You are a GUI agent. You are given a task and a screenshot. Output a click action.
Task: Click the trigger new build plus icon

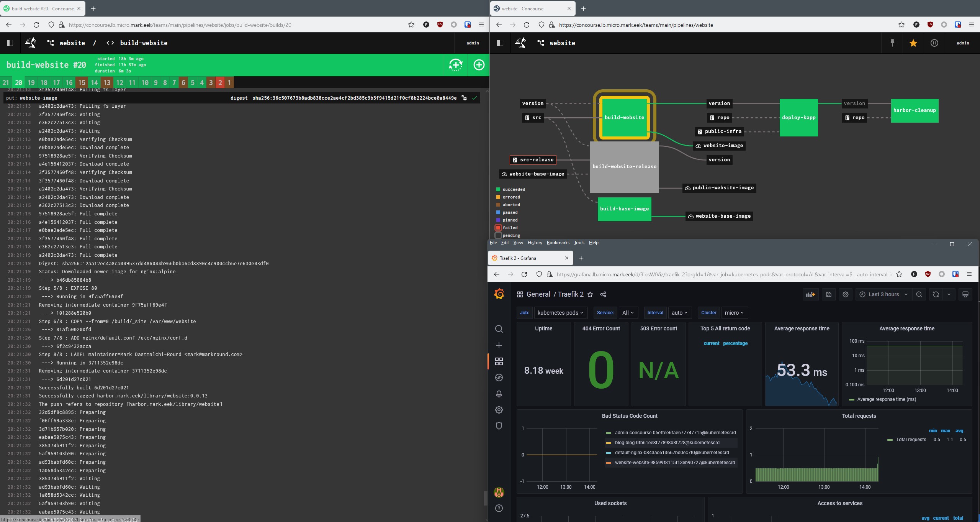click(x=479, y=65)
